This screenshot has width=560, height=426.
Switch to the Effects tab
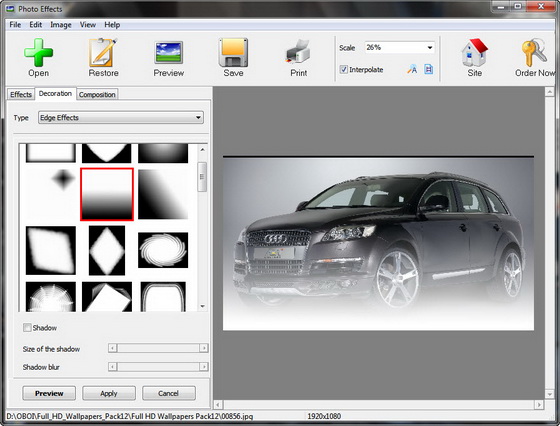tap(21, 95)
